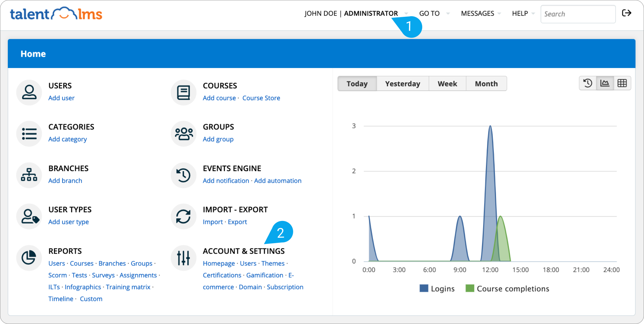644x324 pixels.
Task: Open the John Doe Administrator role dropdown
Action: (356, 13)
